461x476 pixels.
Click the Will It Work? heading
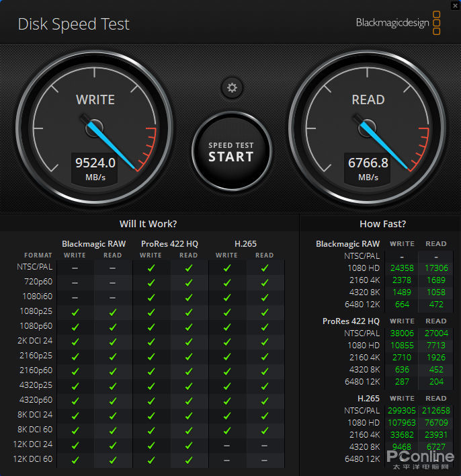pos(148,224)
